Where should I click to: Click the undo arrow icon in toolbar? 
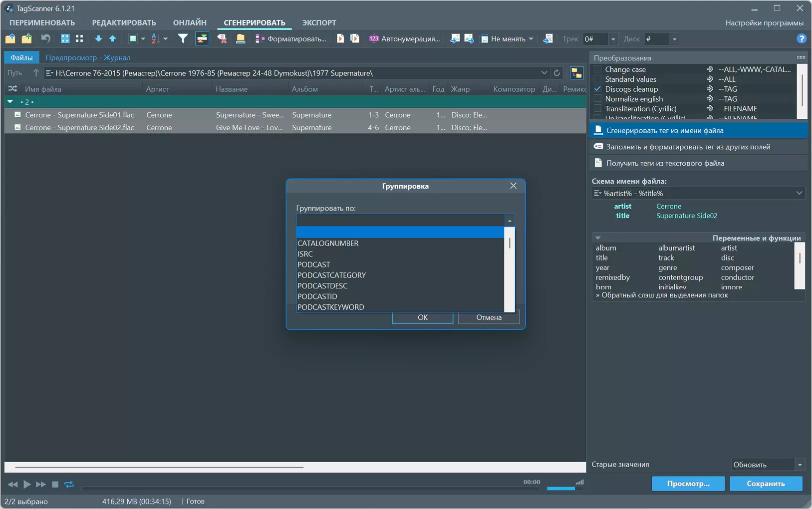click(x=45, y=38)
